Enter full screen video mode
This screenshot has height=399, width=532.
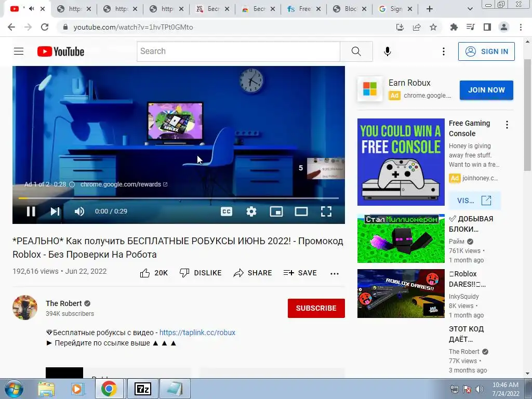coord(326,211)
